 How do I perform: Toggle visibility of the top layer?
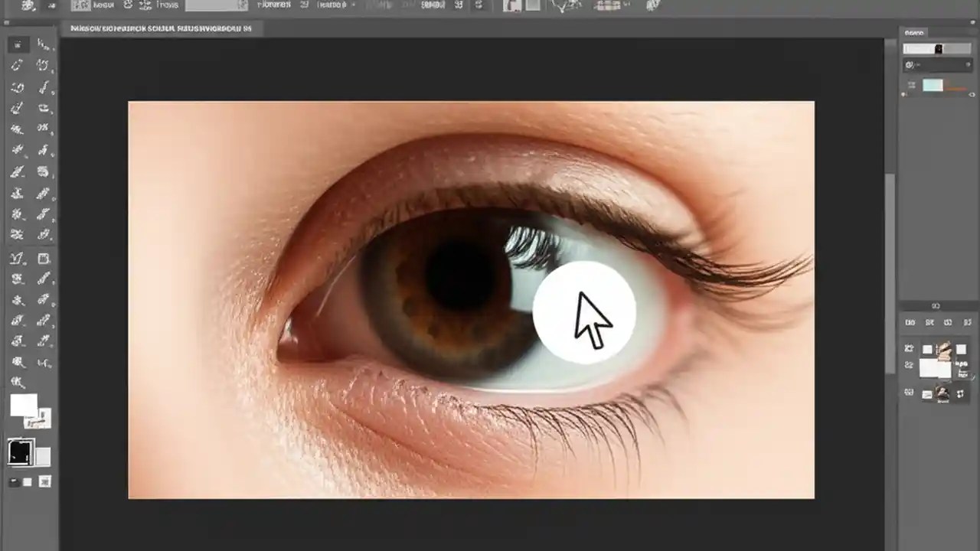(x=910, y=348)
